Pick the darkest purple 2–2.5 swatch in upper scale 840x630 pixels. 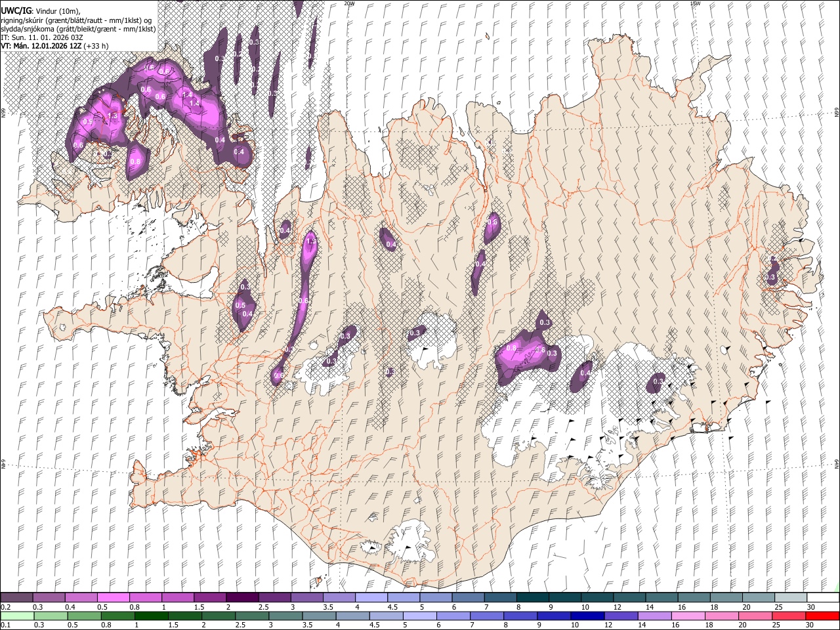(x=242, y=598)
